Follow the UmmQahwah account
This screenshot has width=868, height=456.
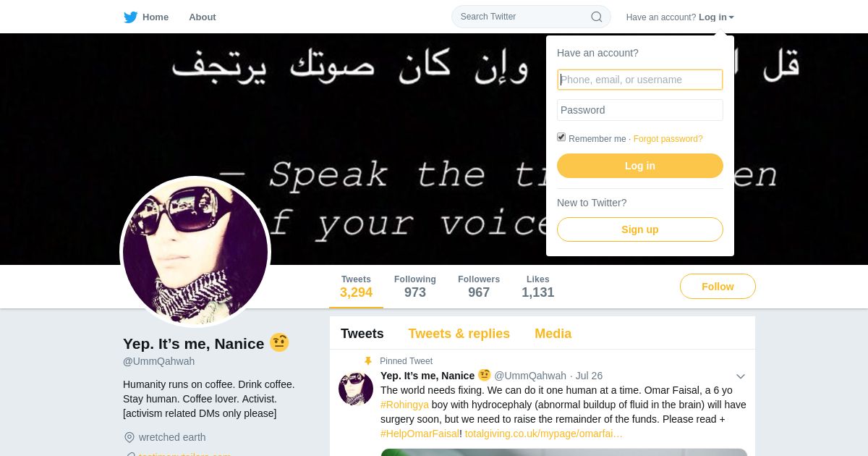(x=718, y=287)
